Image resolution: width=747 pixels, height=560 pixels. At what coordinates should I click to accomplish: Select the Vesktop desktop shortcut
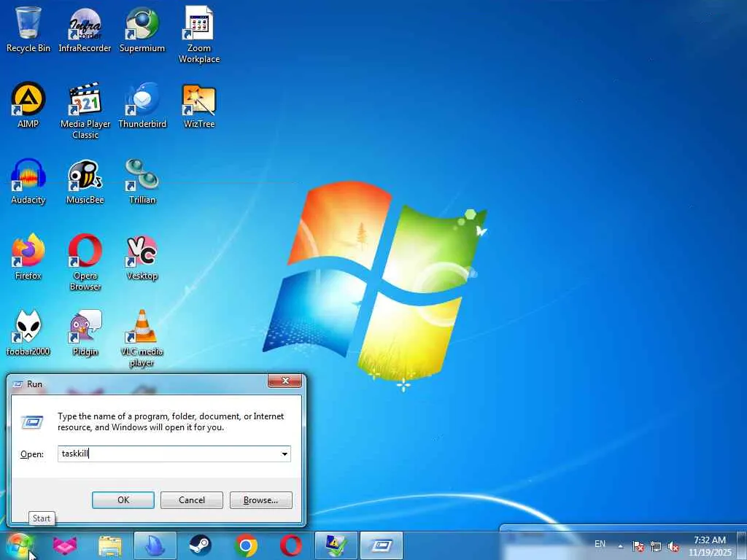(x=142, y=257)
